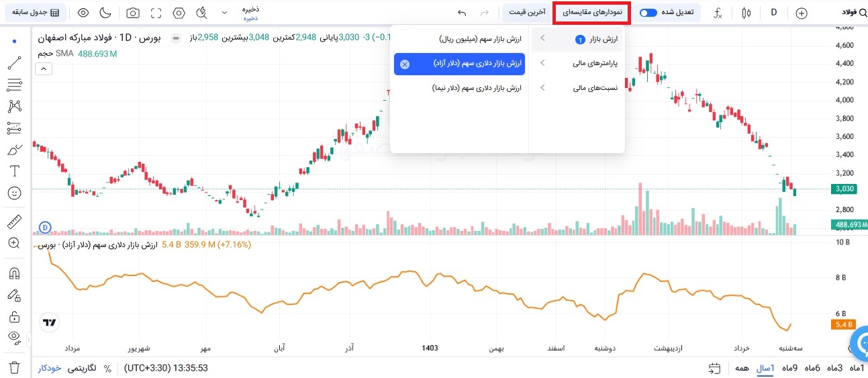
Task: Toggle top toolbar eye visibility icon
Action: click(x=83, y=13)
